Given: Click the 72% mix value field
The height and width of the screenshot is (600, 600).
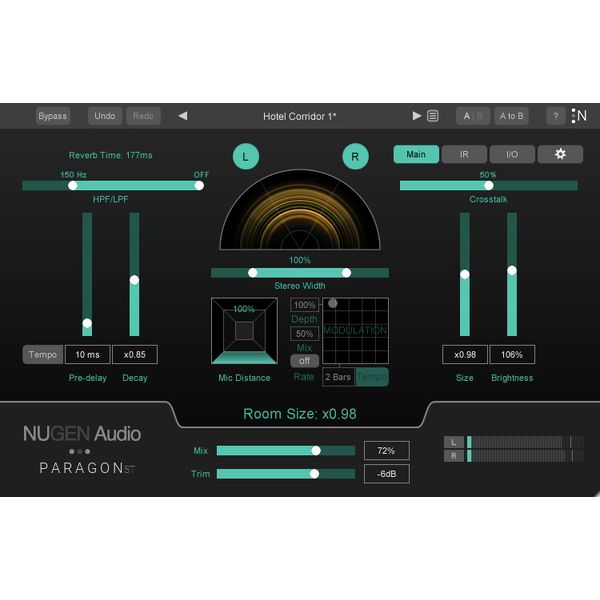Looking at the screenshot, I should pos(386,451).
